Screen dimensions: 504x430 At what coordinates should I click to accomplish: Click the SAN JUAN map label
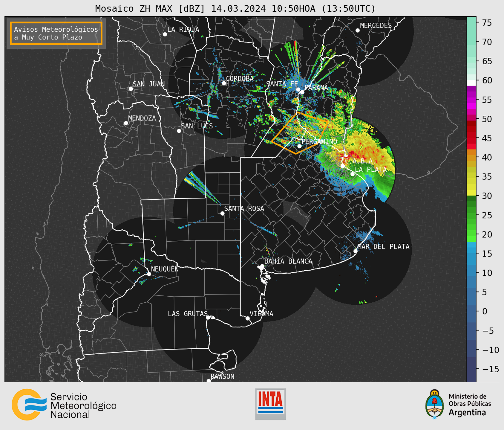tap(148, 84)
